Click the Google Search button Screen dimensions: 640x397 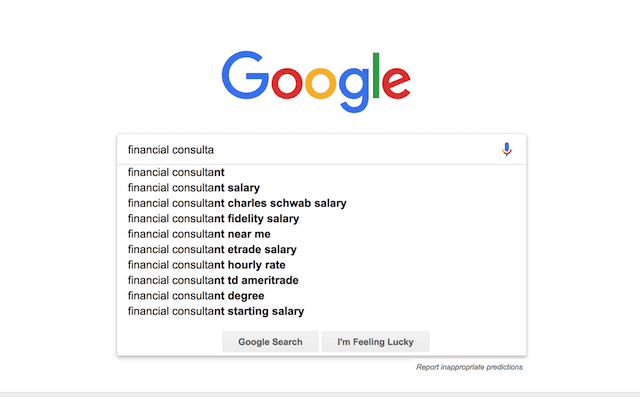tap(270, 342)
